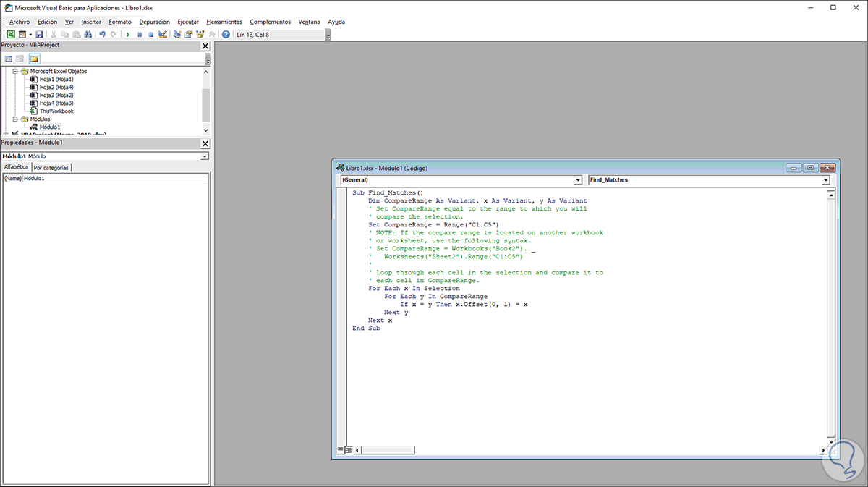
Task: Switch to Full Module View button
Action: point(349,450)
